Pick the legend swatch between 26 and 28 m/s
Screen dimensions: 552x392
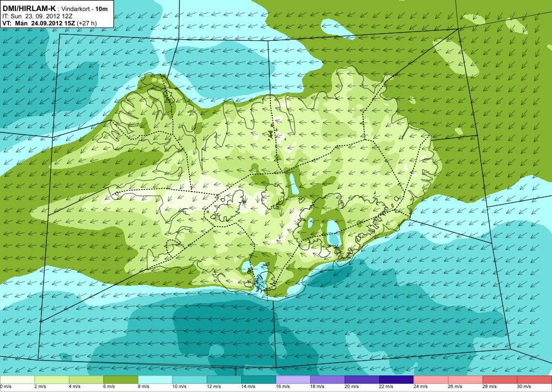466,380
